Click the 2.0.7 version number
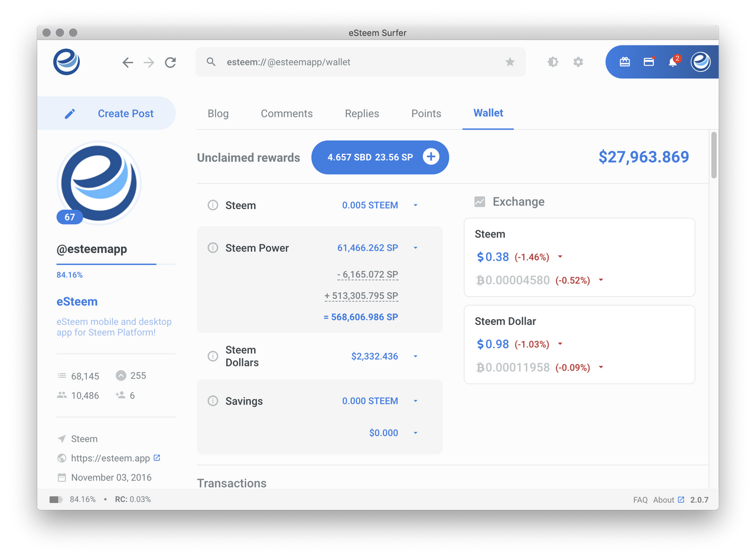756x559 pixels. [x=700, y=499]
